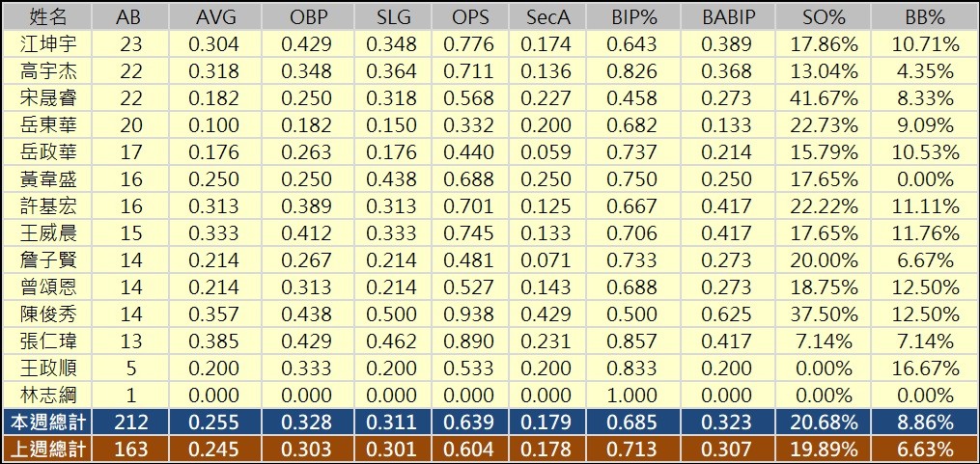Click this week's total AB value 212
This screenshot has width=980, height=464.
[x=127, y=423]
